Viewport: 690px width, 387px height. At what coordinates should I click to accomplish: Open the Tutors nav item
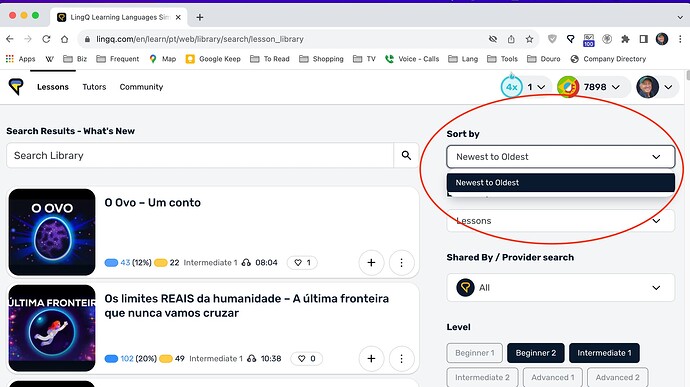coord(94,87)
